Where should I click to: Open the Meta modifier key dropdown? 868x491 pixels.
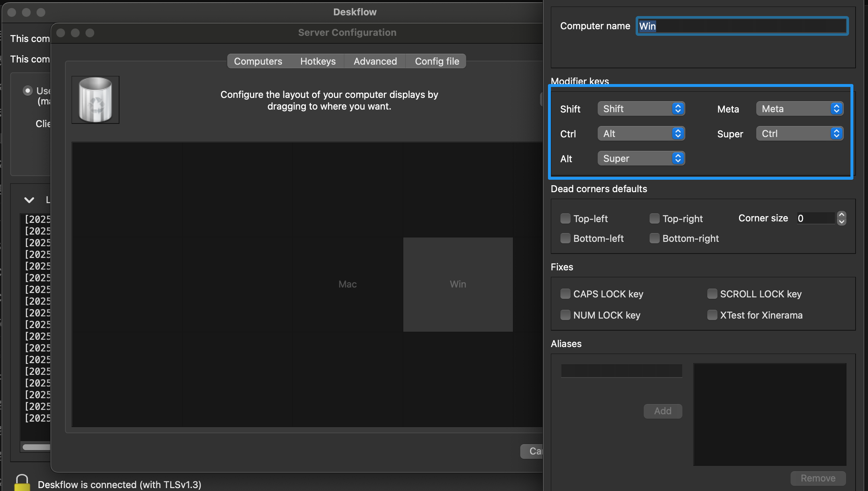[x=799, y=109]
